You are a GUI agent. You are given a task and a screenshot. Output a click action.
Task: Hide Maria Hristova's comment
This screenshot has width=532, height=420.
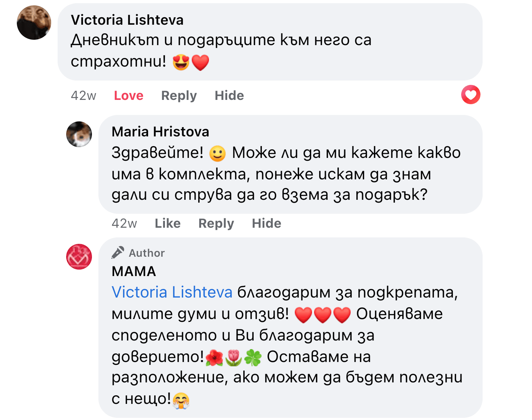click(x=266, y=223)
